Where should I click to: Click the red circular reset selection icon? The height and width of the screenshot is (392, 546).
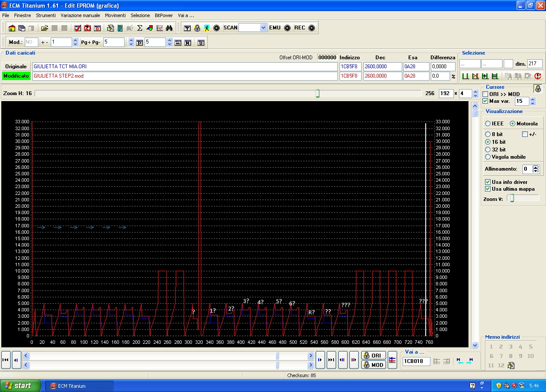click(x=537, y=76)
